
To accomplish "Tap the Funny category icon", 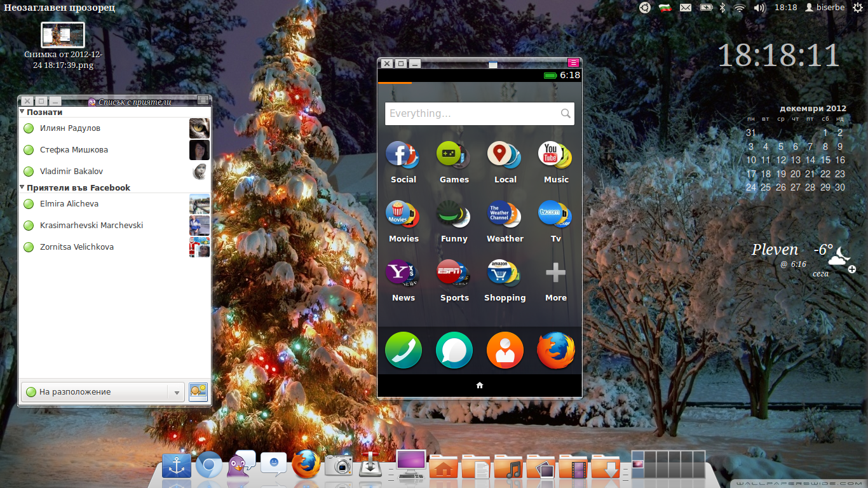I will point(454,214).
